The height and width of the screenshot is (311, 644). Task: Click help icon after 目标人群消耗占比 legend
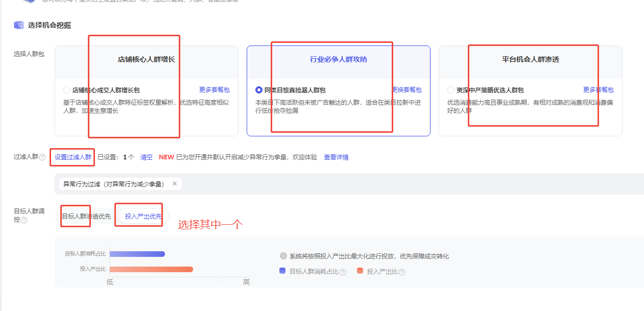click(x=343, y=272)
